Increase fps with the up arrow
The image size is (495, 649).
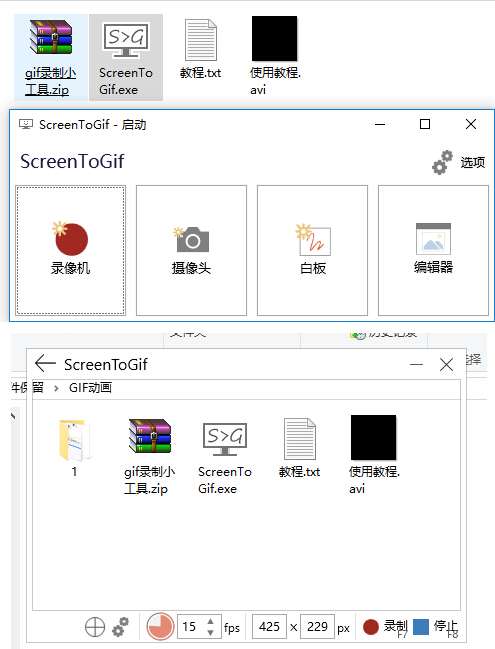211,621
